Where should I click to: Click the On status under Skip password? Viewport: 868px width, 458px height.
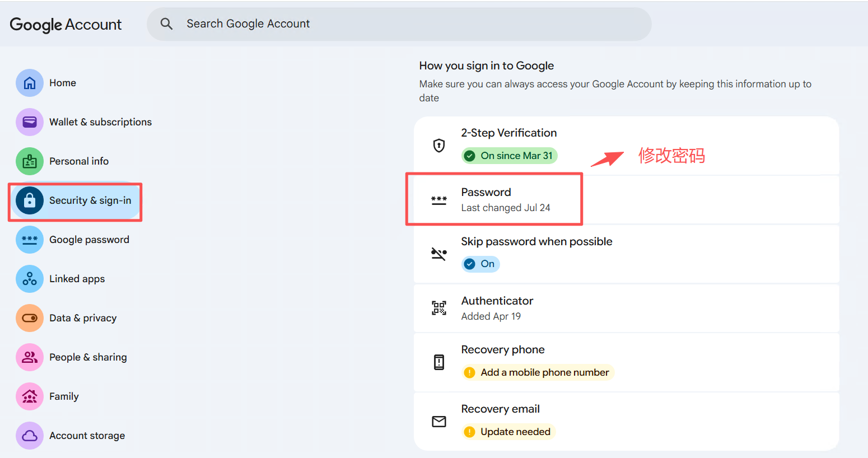pyautogui.click(x=480, y=264)
